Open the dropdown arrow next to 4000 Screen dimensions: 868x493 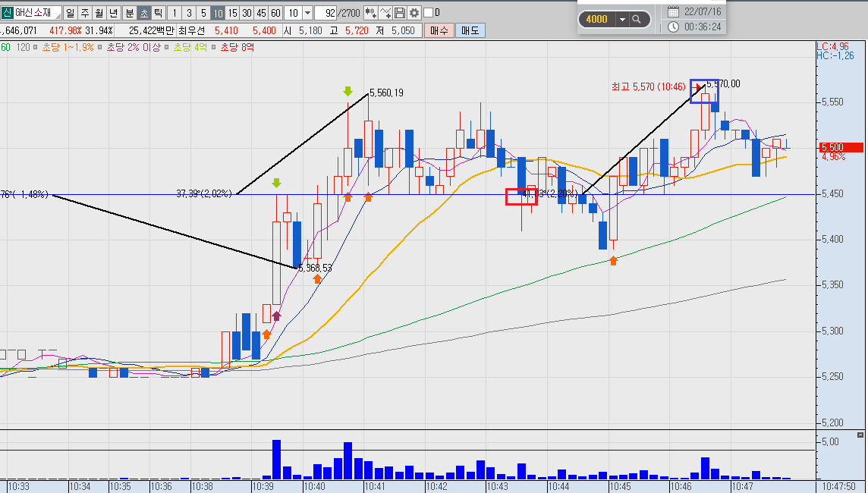[622, 20]
